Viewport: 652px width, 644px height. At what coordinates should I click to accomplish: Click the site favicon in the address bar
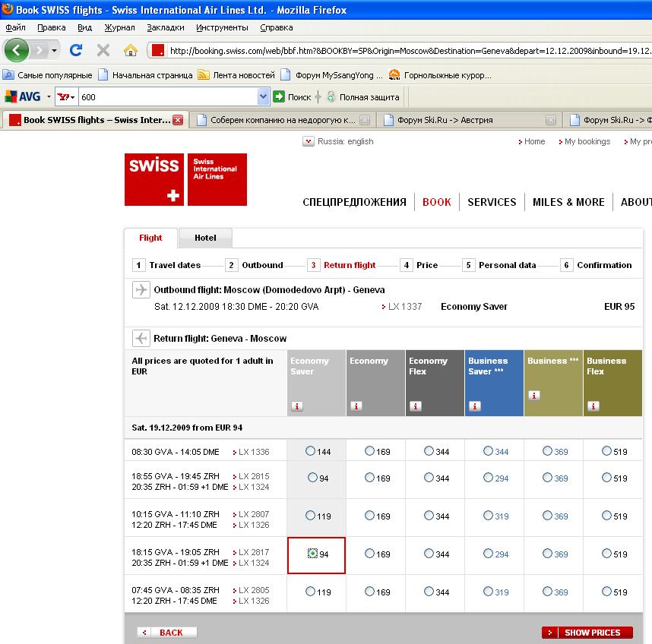[158, 50]
